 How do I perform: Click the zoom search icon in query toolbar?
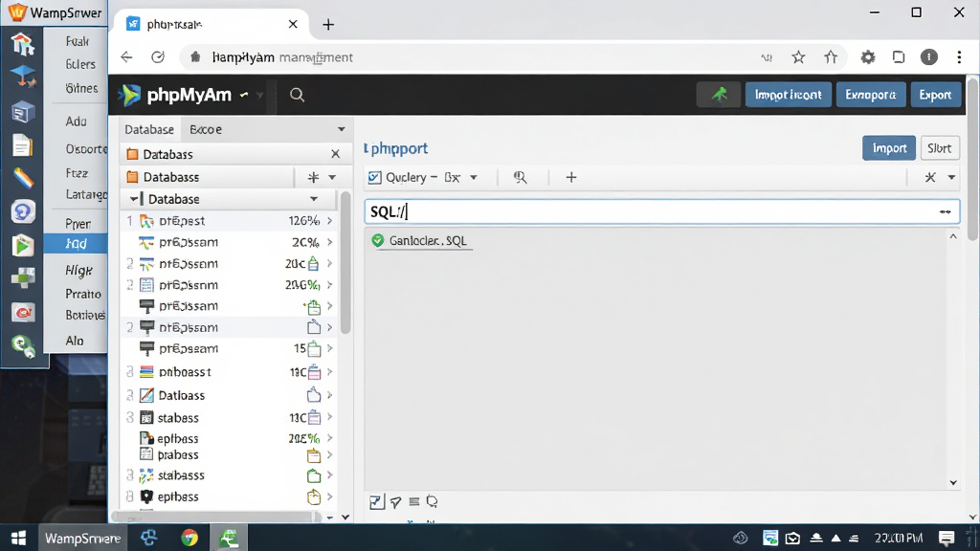(x=520, y=177)
